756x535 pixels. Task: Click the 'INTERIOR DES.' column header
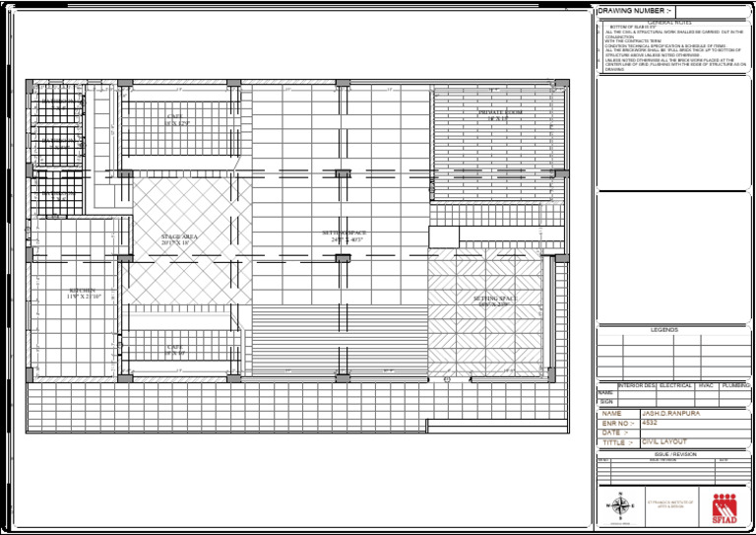pyautogui.click(x=637, y=386)
